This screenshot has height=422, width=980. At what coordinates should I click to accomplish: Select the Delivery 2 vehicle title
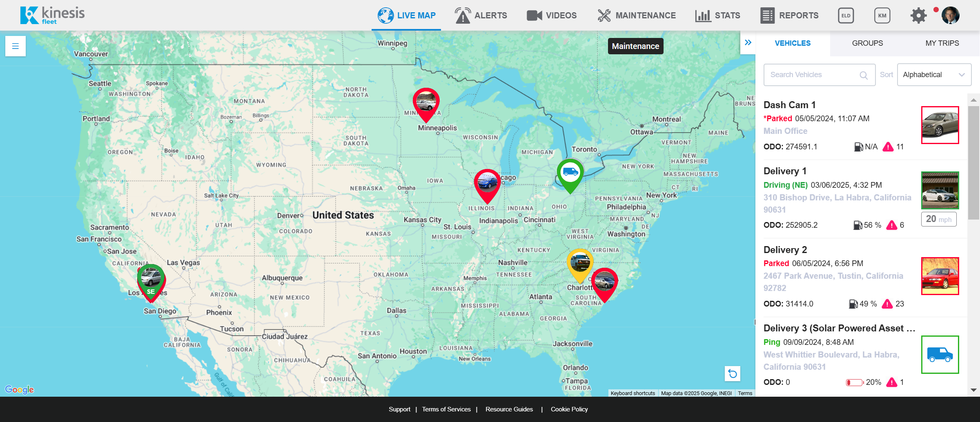coord(785,250)
